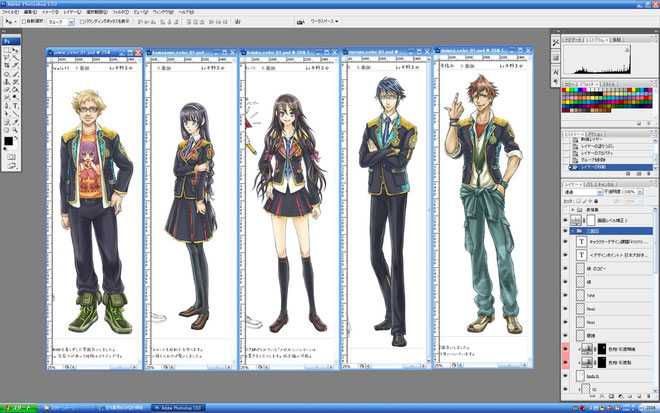The height and width of the screenshot is (413, 660).
Task: Click delete layer trash icon in Layers panel
Action: [x=649, y=396]
